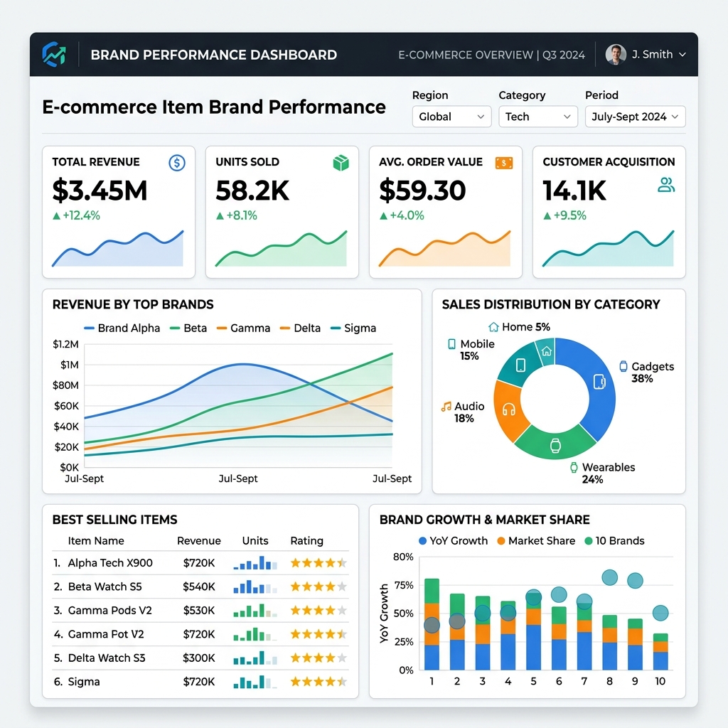The width and height of the screenshot is (728, 728).
Task: Toggle the Sigma series legend entry
Action: [353, 328]
